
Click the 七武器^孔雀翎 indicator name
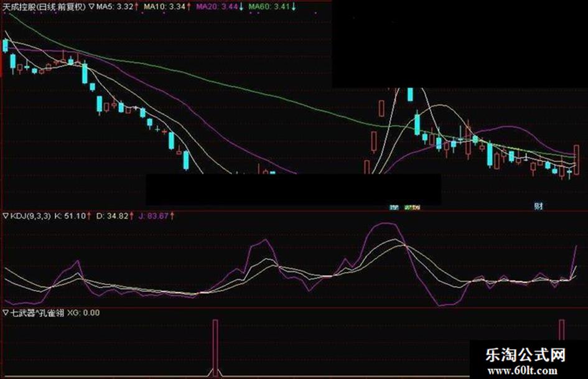point(37,312)
